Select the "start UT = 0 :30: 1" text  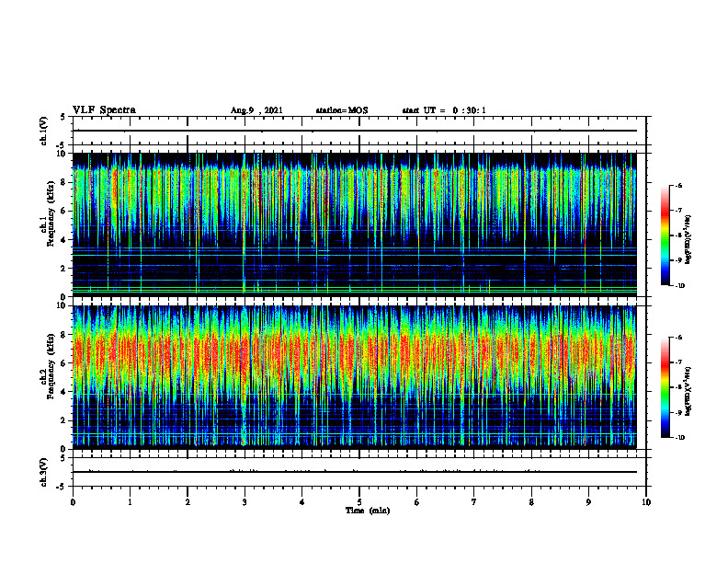tap(444, 110)
